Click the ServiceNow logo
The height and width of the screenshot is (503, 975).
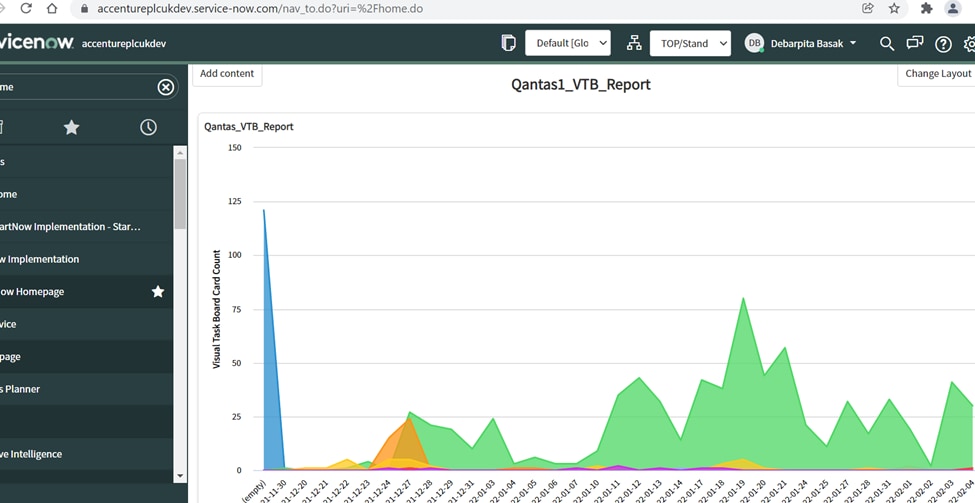pyautogui.click(x=37, y=43)
